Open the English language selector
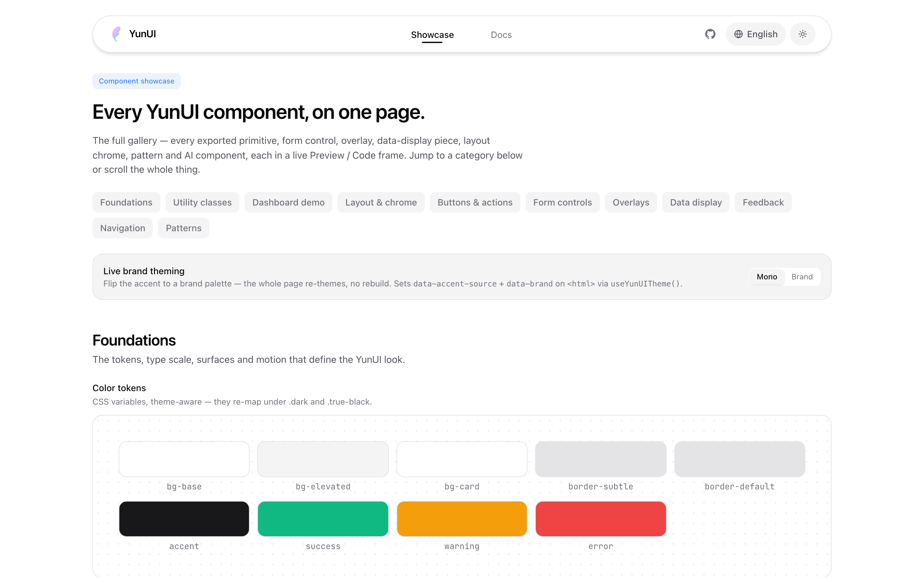 (x=756, y=34)
